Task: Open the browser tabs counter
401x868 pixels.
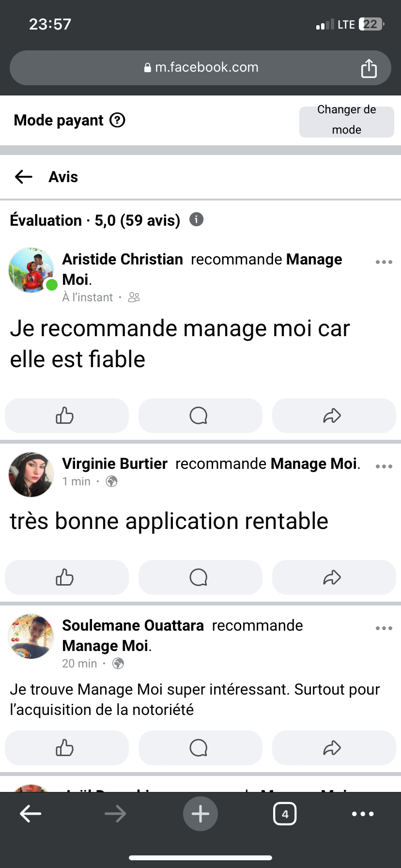Action: point(285,814)
